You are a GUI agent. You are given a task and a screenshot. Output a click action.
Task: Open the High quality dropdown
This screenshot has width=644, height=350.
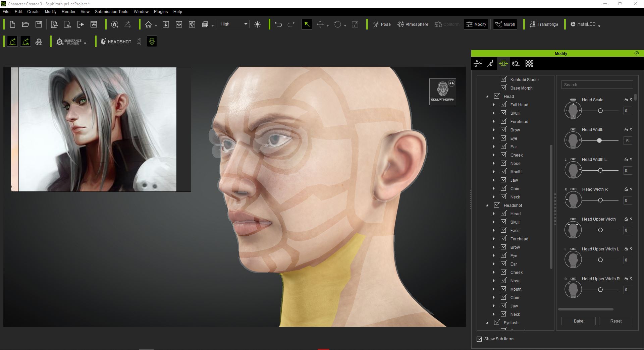click(233, 24)
